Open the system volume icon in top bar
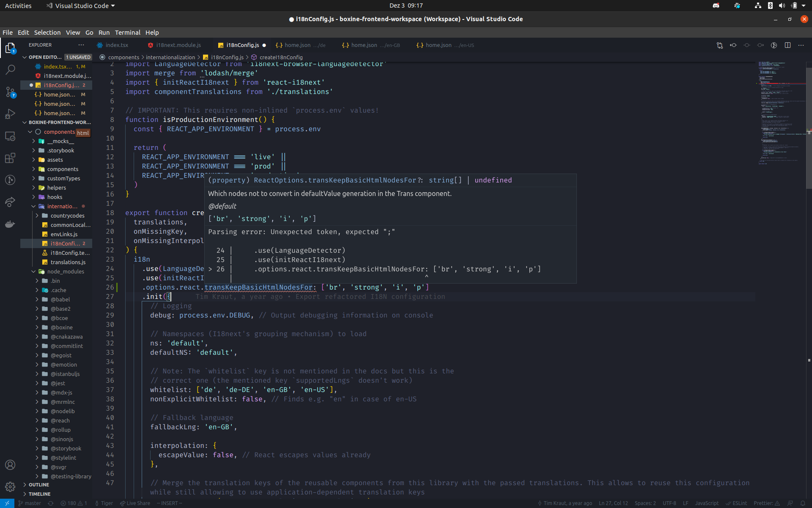 point(782,6)
